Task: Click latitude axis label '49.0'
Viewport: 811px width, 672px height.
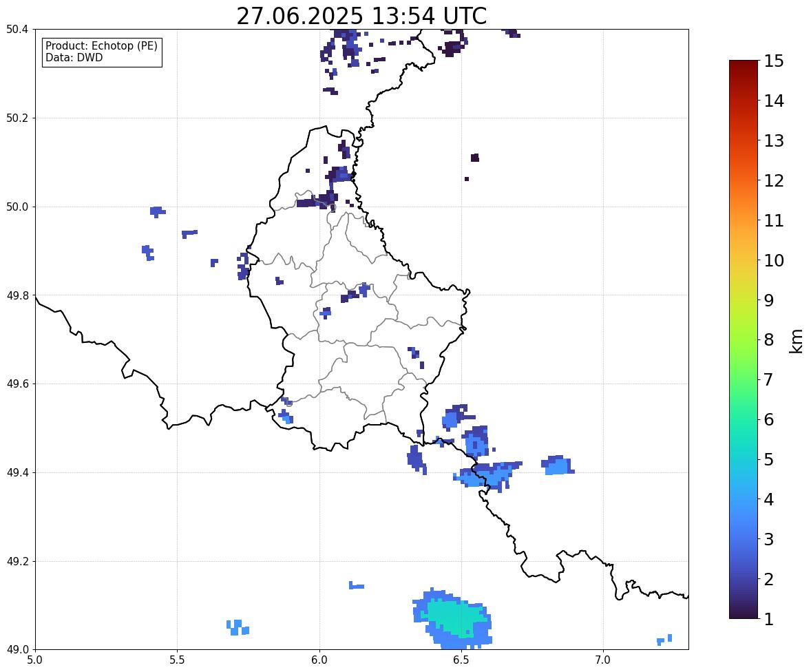Action: point(17,650)
